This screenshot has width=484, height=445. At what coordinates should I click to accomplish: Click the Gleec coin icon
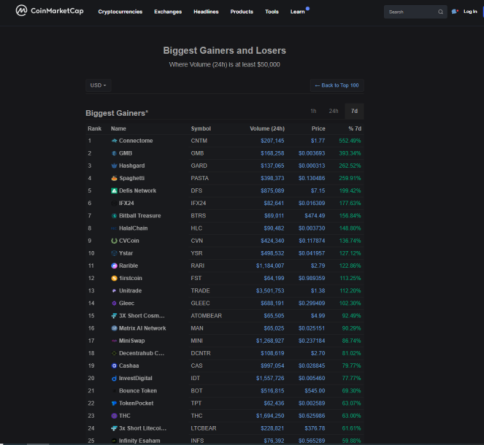pyautogui.click(x=114, y=303)
